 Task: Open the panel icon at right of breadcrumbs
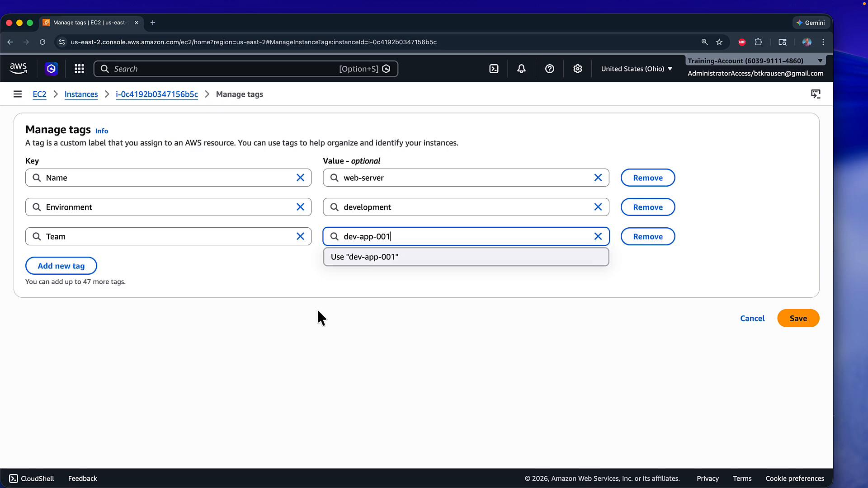tap(816, 94)
